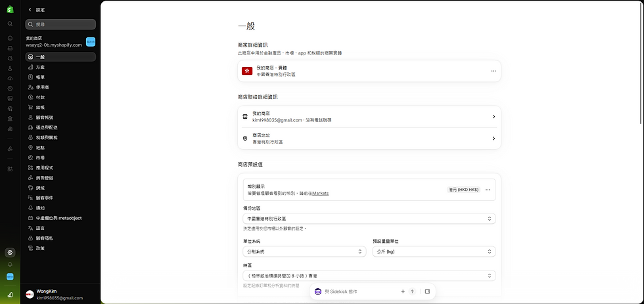Open 政策 settings
The image size is (644, 304).
click(x=60, y=248)
